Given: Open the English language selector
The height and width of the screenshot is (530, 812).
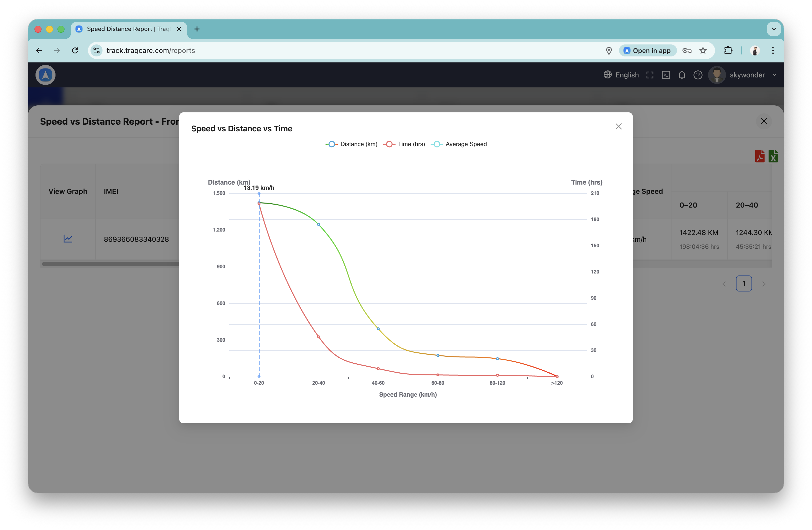Looking at the screenshot, I should (621, 75).
